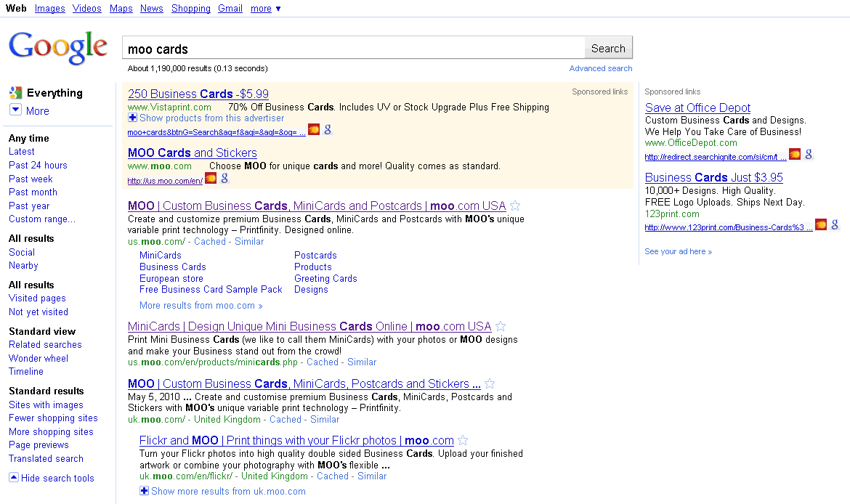
Task: Open Free Business Card Sample Pack link
Action: 211,289
